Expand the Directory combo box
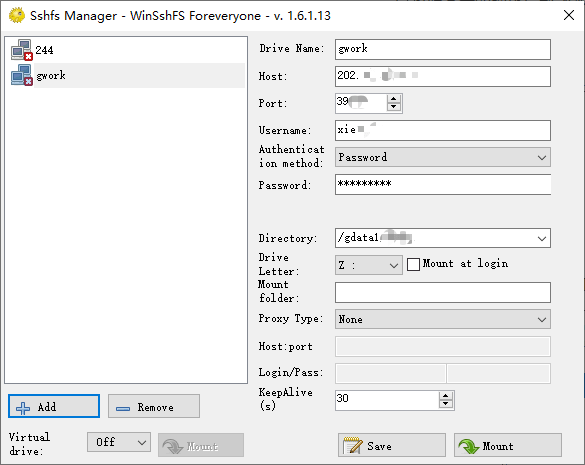Screen dimensions: 585x465 pos(542,238)
